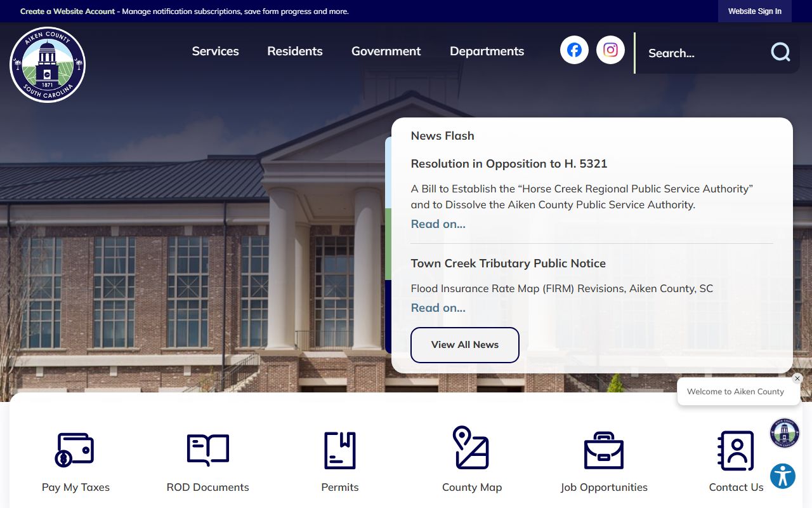Click the Contact Us label
The height and width of the screenshot is (508, 812).
pyautogui.click(x=736, y=488)
